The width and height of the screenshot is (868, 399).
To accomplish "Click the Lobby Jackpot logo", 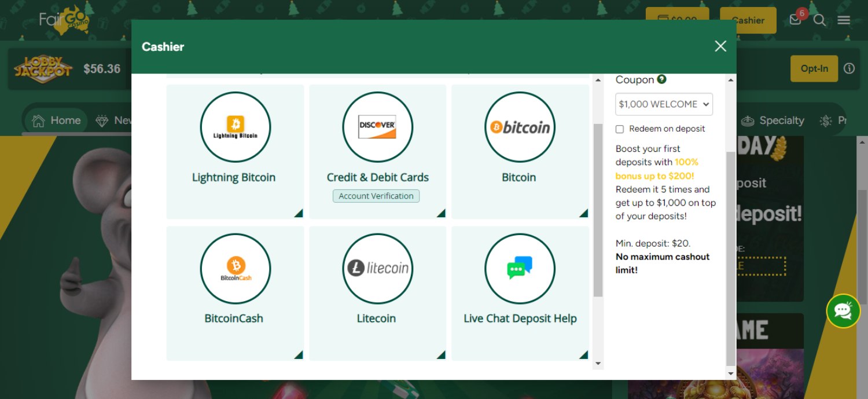I will [43, 69].
